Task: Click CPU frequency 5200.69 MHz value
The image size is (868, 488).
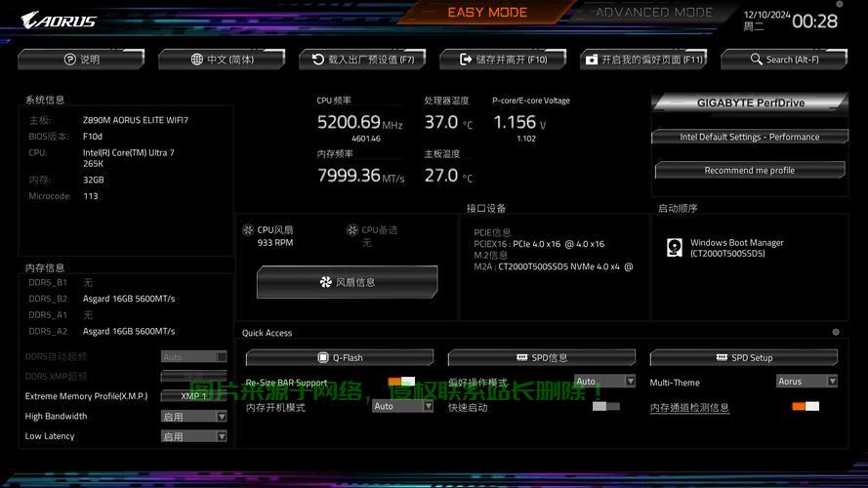Action: coord(360,122)
